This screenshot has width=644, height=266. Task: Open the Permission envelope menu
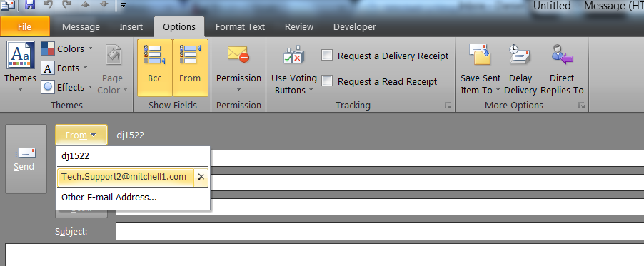coord(238,68)
